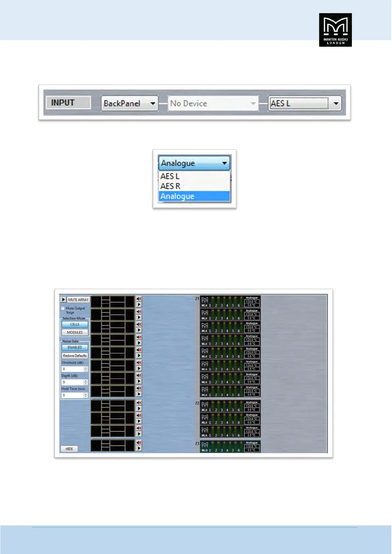
Task: Mute the sixth Z1 module with its speaker icon
Action: point(139,363)
